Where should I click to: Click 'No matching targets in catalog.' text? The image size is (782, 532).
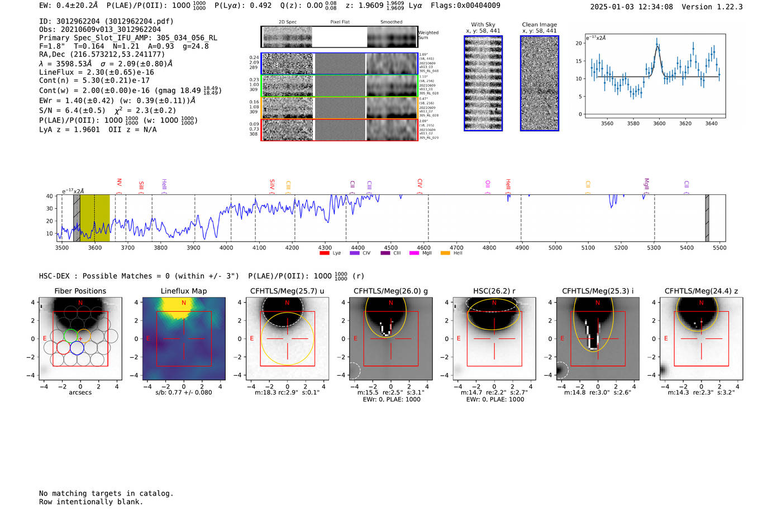(106, 493)
